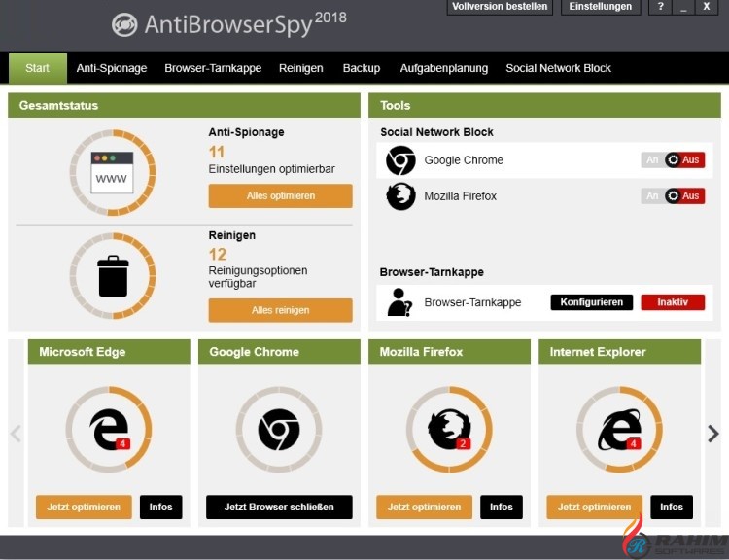Click Konfigurieren for Browser-Tarnkappe
Image resolution: width=729 pixels, height=560 pixels.
[592, 302]
